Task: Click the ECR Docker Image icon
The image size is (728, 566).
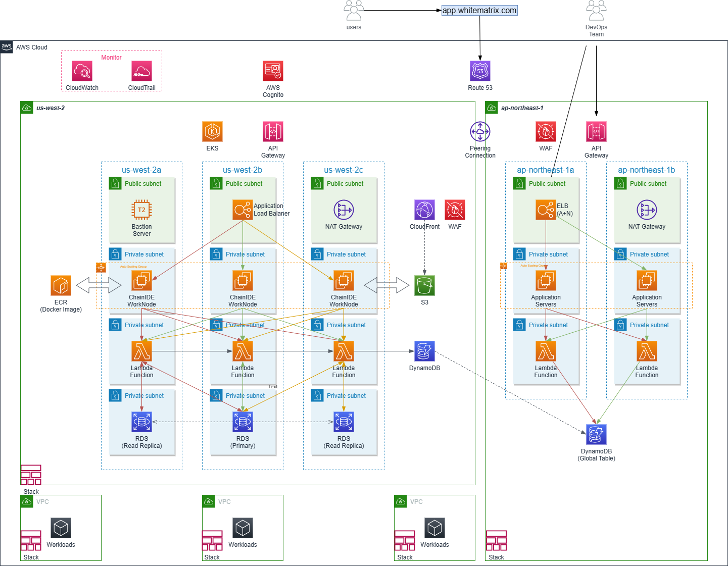Action: point(61,286)
